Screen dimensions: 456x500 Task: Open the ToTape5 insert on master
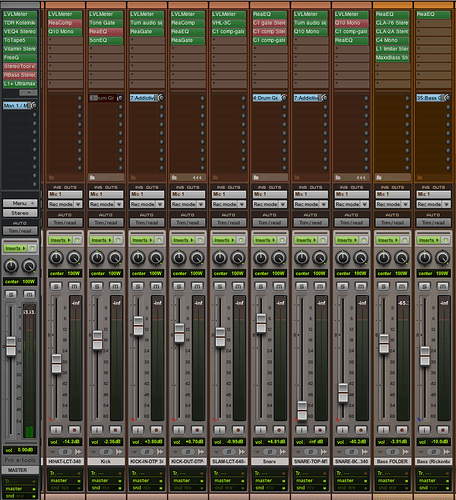[x=20, y=40]
